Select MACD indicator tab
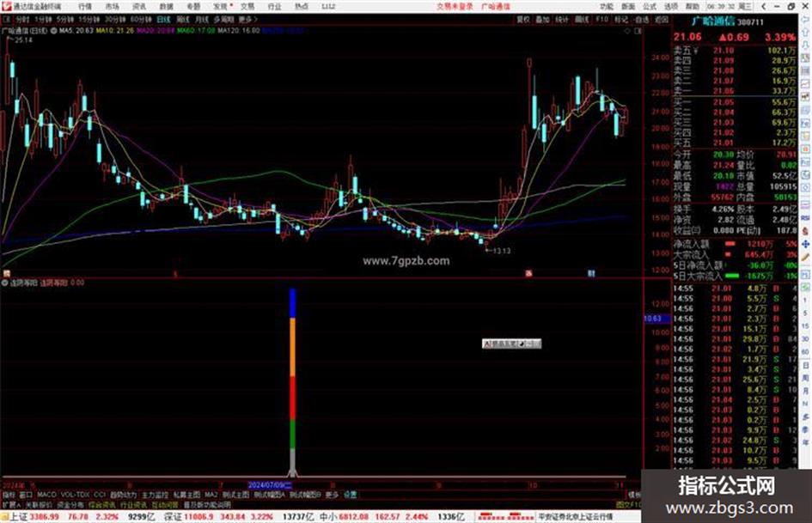This screenshot has height=523, width=812. (46, 495)
